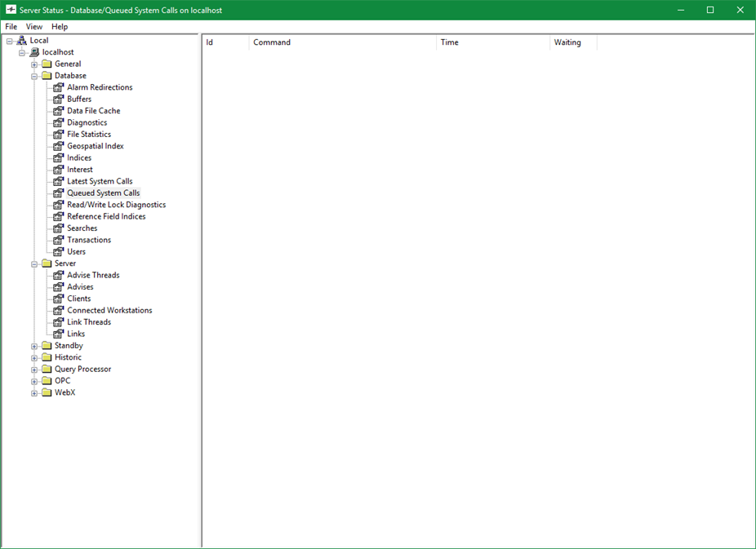Collapse the Database folder node
This screenshot has height=549, width=756.
[34, 76]
